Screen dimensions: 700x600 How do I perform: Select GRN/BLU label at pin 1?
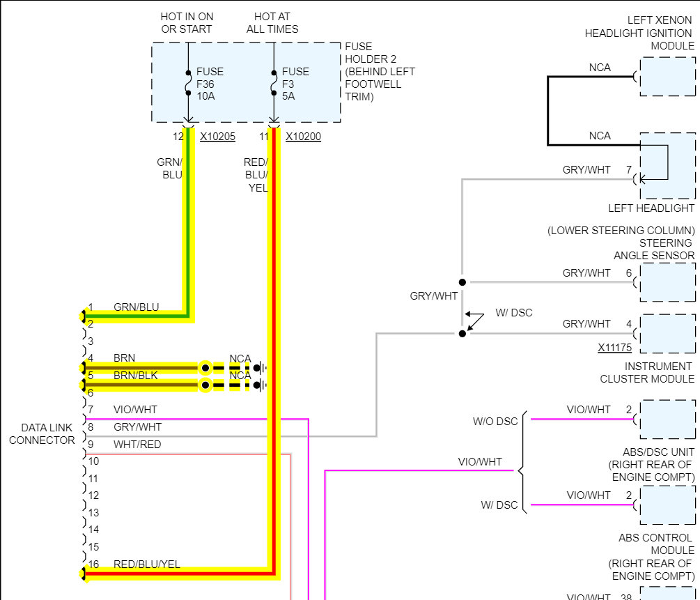tap(136, 307)
